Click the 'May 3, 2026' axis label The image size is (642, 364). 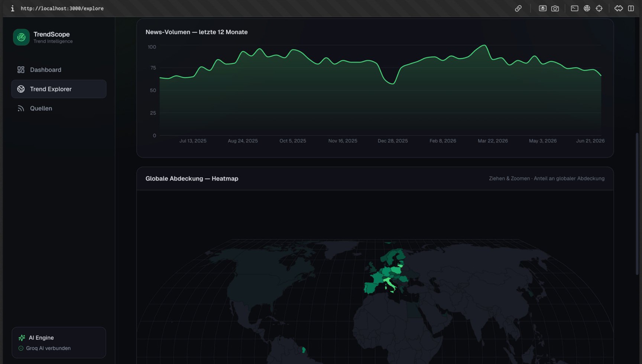(543, 141)
